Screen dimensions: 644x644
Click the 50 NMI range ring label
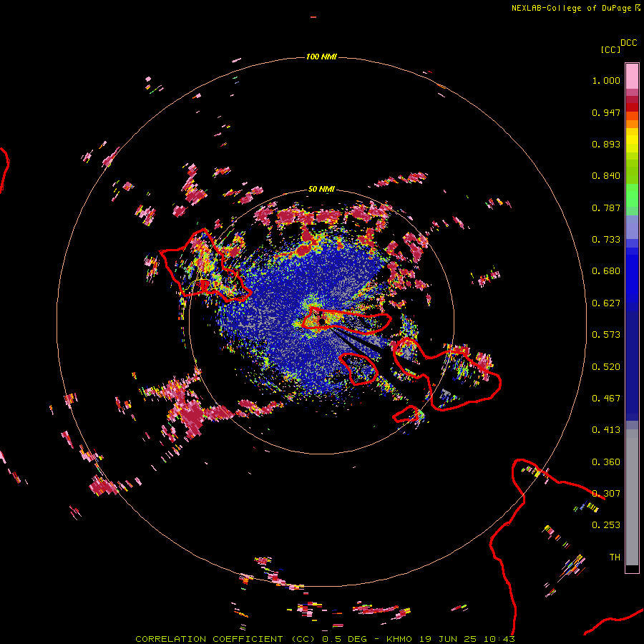click(x=321, y=189)
